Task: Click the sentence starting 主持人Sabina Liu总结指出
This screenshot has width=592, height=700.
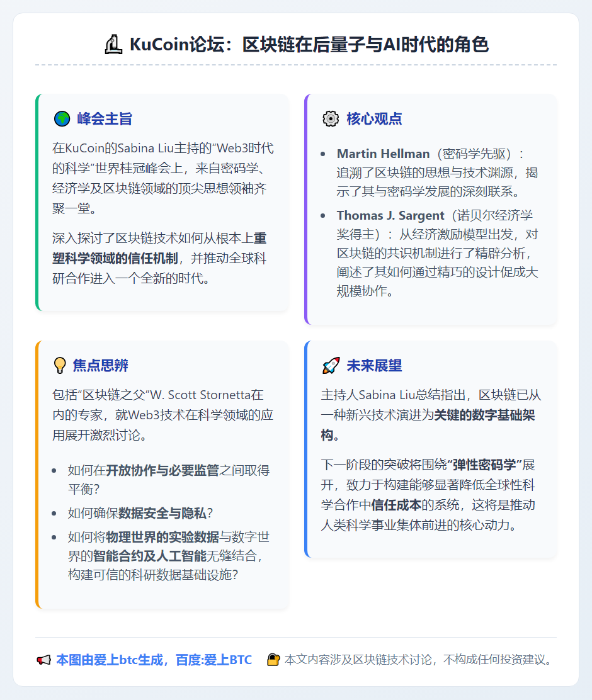Action: tap(431, 415)
